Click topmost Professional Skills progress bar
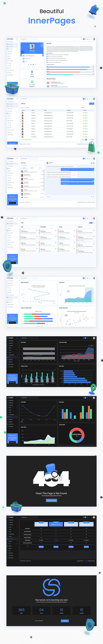103x644 pixels. point(70,67)
